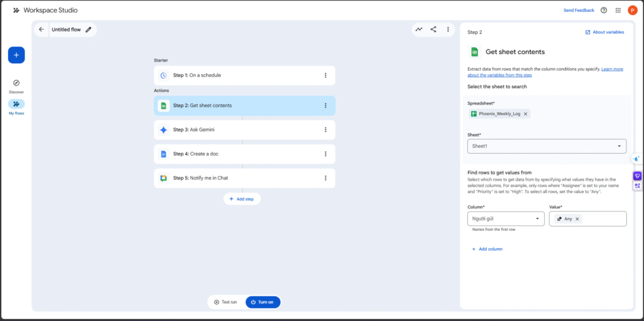644x321 pixels.
Task: Open Discover in the left sidebar
Action: click(16, 86)
